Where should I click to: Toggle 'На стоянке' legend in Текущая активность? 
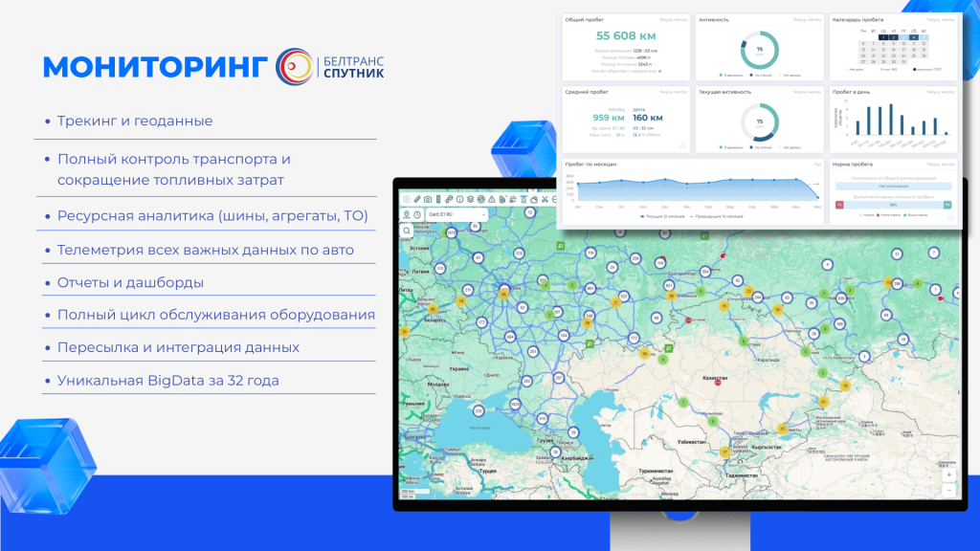tap(761, 147)
